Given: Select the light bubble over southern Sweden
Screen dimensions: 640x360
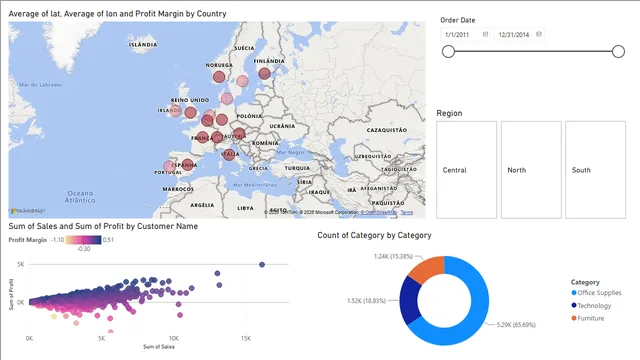Looking at the screenshot, I should [x=242, y=81].
